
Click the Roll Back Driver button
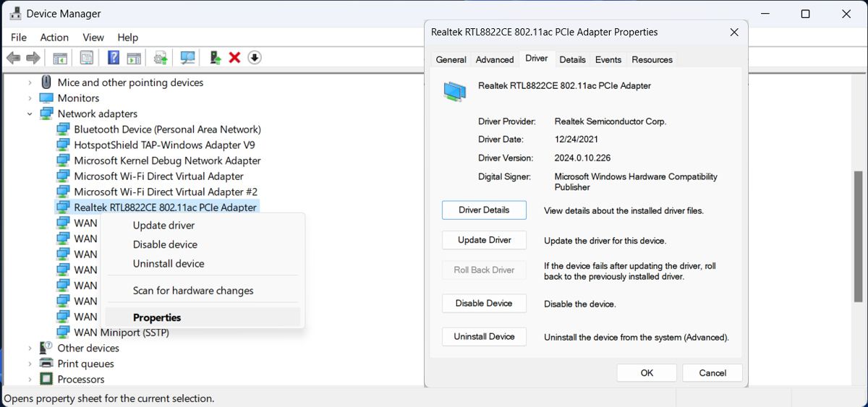(484, 270)
